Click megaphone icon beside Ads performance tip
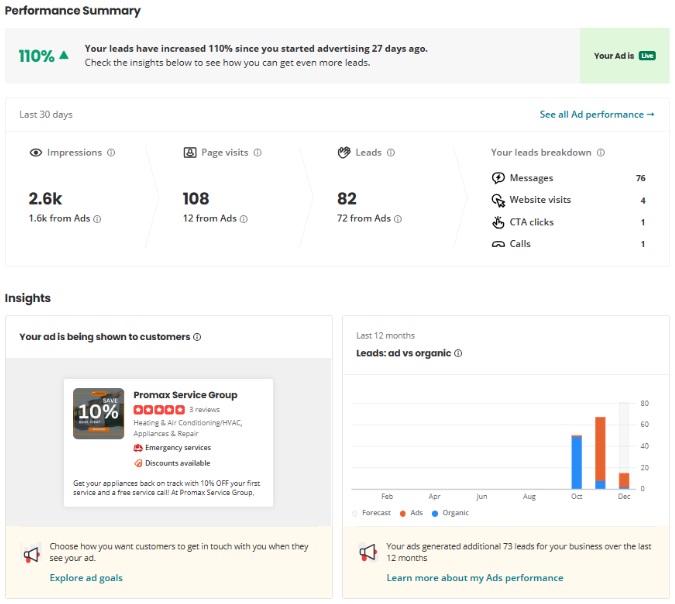675x604 pixels. pos(368,552)
